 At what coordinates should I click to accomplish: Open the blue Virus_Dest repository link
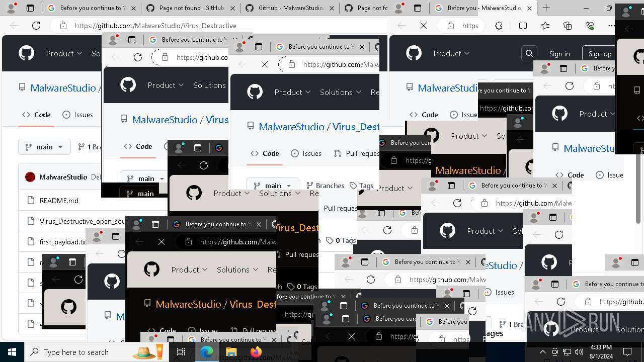pos(356,127)
